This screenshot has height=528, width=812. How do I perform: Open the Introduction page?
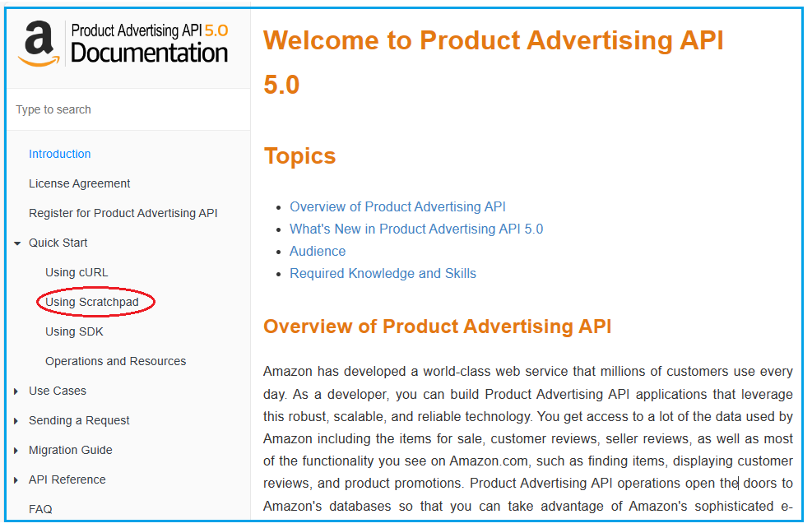59,154
